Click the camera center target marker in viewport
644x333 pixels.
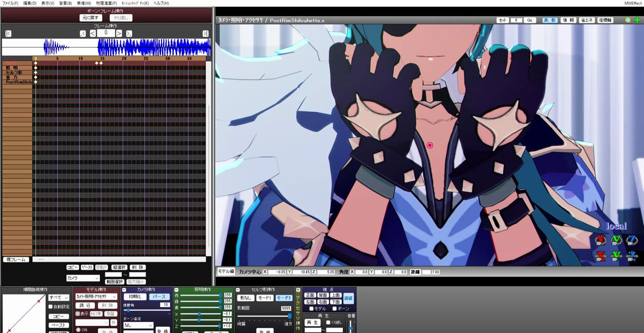[x=430, y=145]
